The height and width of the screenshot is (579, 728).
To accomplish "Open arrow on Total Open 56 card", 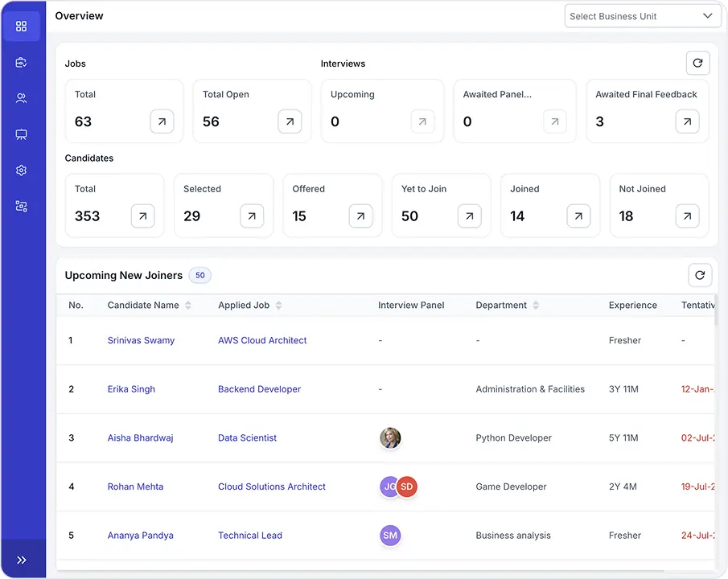I will point(290,121).
